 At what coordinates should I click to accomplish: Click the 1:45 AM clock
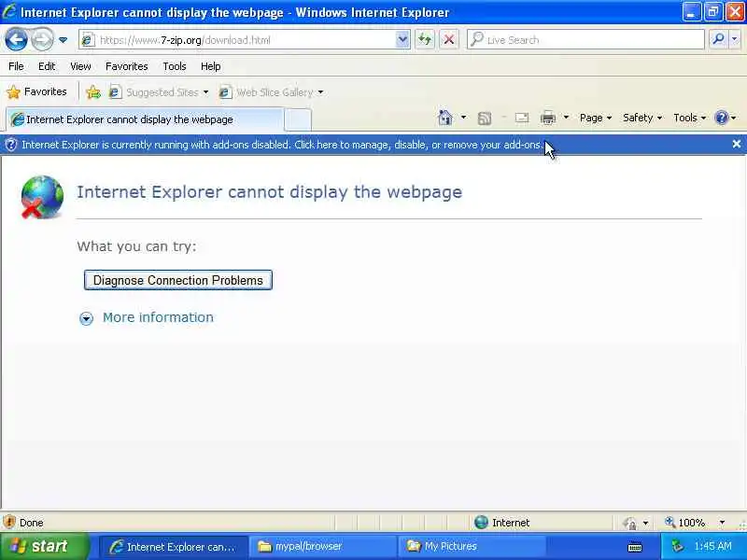coord(712,547)
